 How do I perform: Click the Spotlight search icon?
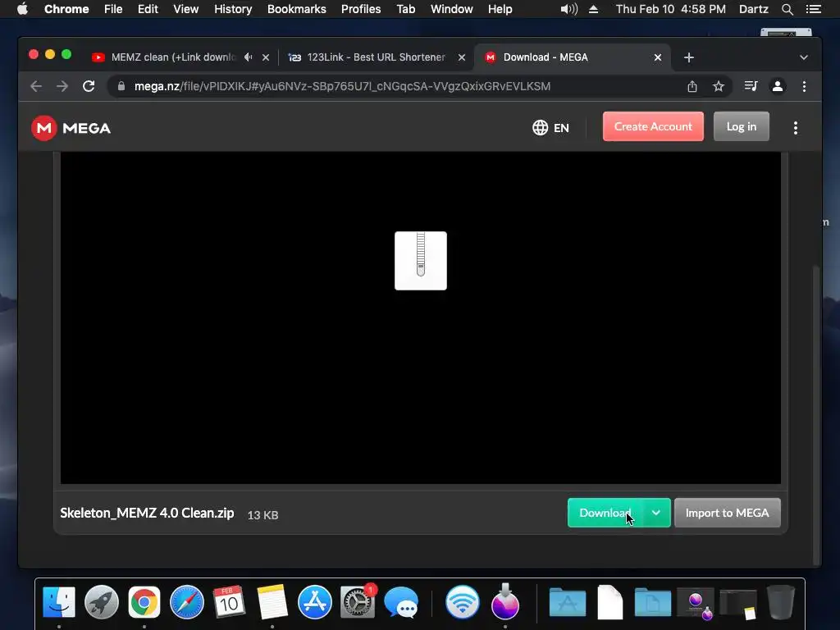[787, 9]
